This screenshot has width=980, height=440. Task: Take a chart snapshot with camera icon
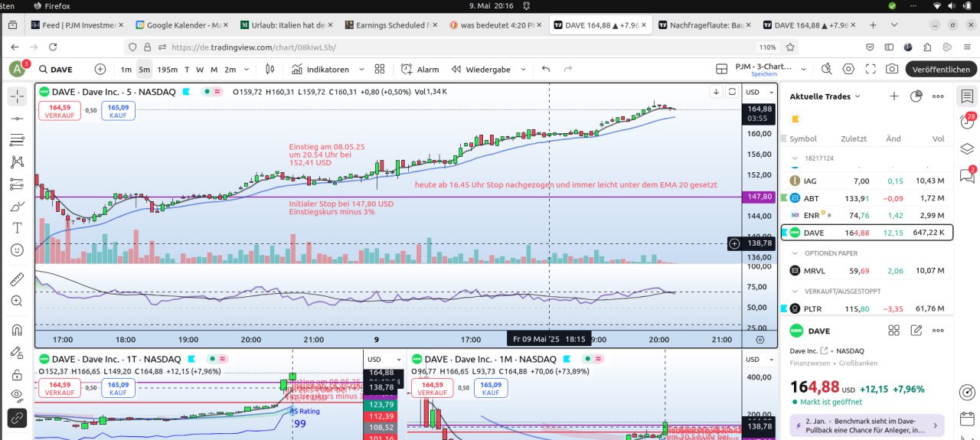coord(891,69)
